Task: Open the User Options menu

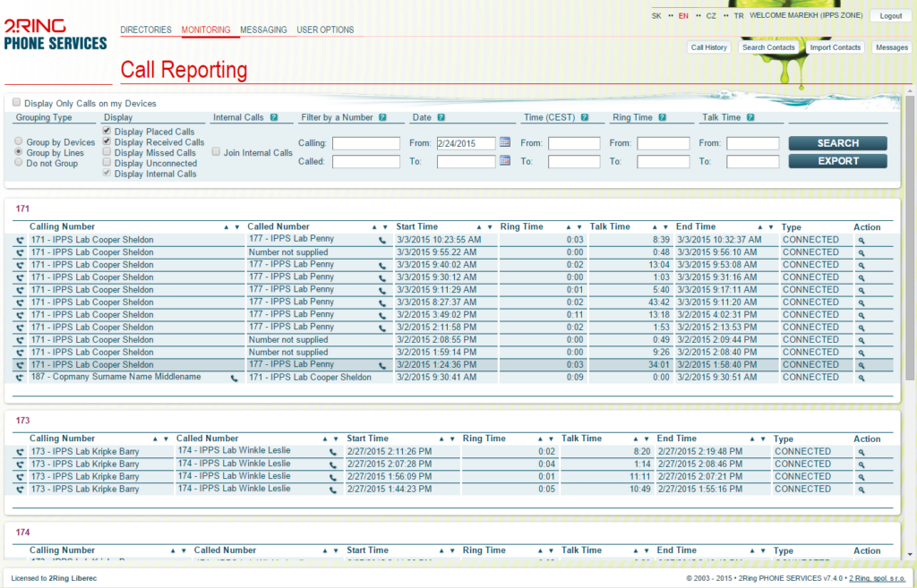Action: tap(325, 30)
